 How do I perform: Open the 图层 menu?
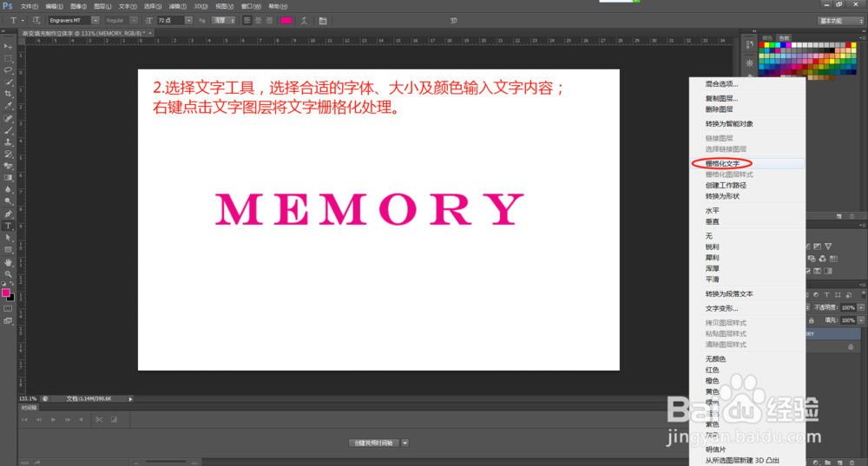point(102,6)
